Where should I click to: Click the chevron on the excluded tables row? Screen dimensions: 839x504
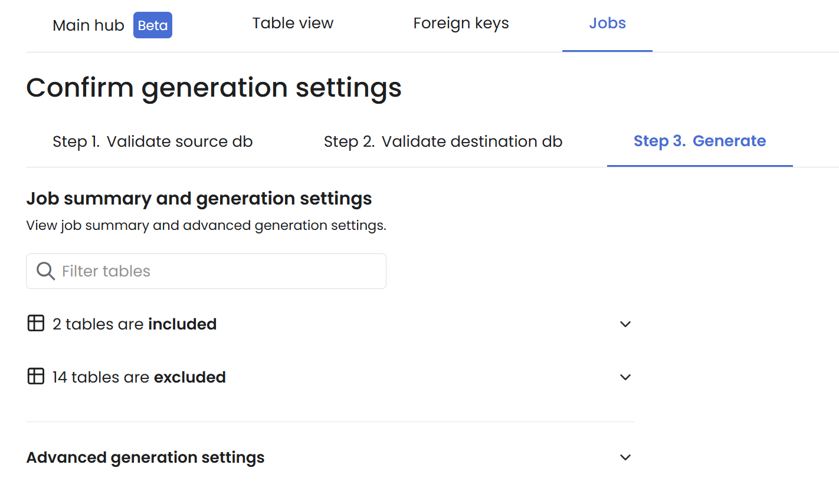coord(625,377)
